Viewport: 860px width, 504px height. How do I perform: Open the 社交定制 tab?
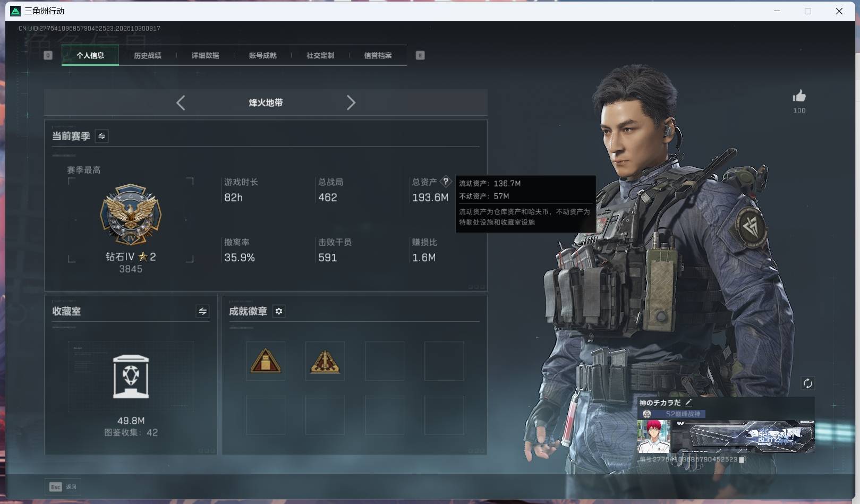320,55
